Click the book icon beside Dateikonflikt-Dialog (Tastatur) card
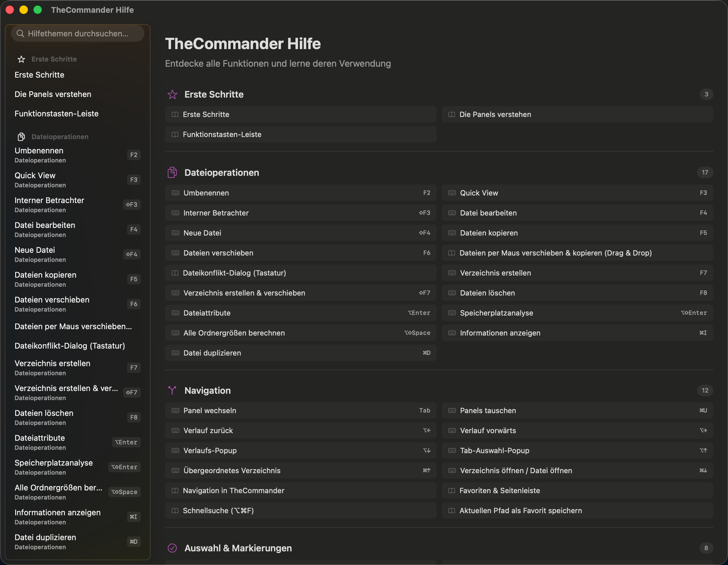Screen dimensions: 728x565 [x=175, y=273]
